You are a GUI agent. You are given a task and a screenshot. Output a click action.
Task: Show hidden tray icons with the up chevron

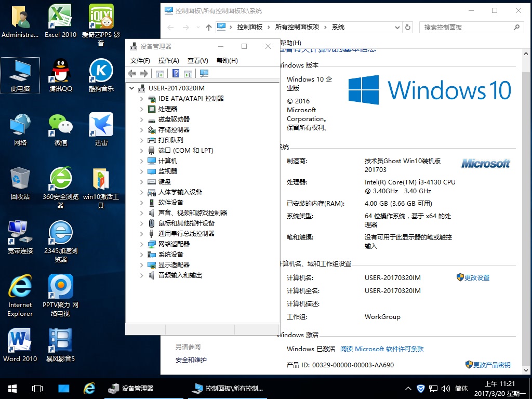(x=408, y=389)
